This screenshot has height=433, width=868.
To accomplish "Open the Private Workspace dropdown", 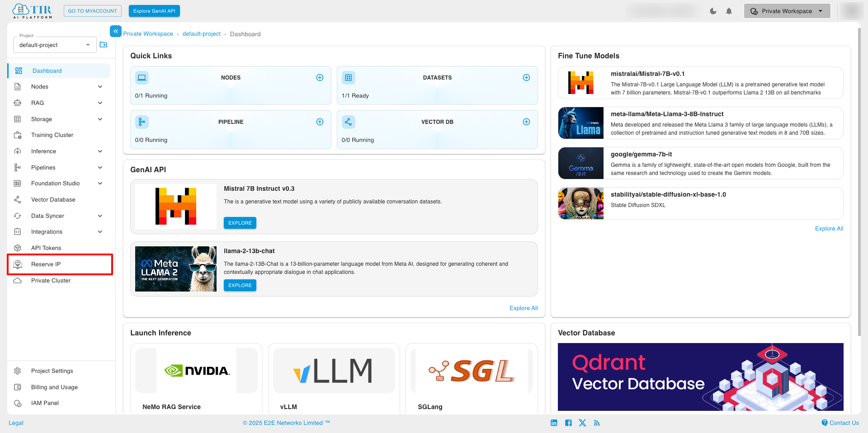I will click(787, 11).
